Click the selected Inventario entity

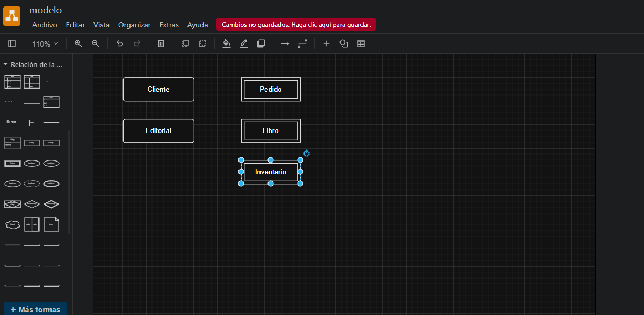tap(271, 172)
